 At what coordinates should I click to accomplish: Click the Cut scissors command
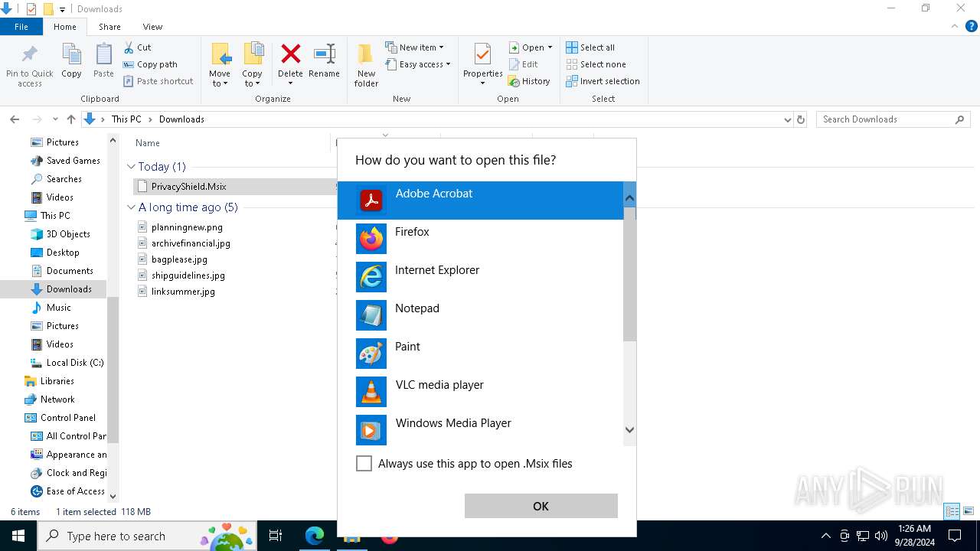tap(137, 47)
